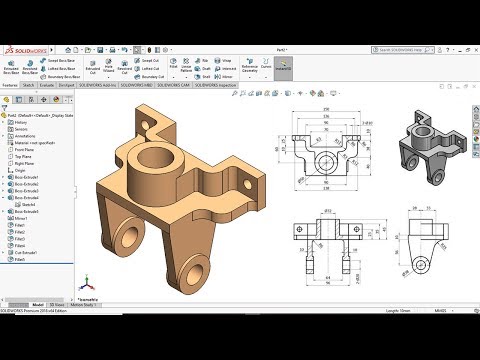
Task: Open the SOLIDWORKS CAM tab
Action: pos(173,85)
